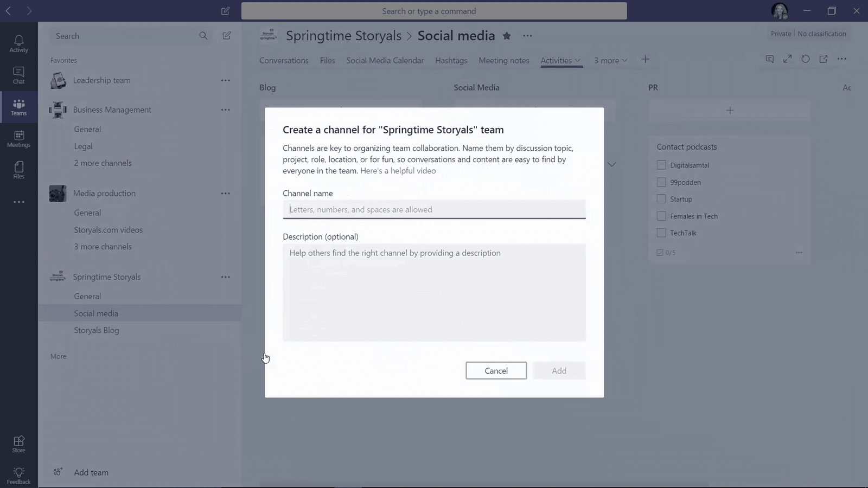Image resolution: width=868 pixels, height=488 pixels.
Task: Expand the 3 more tabs dropdown
Action: pos(611,60)
